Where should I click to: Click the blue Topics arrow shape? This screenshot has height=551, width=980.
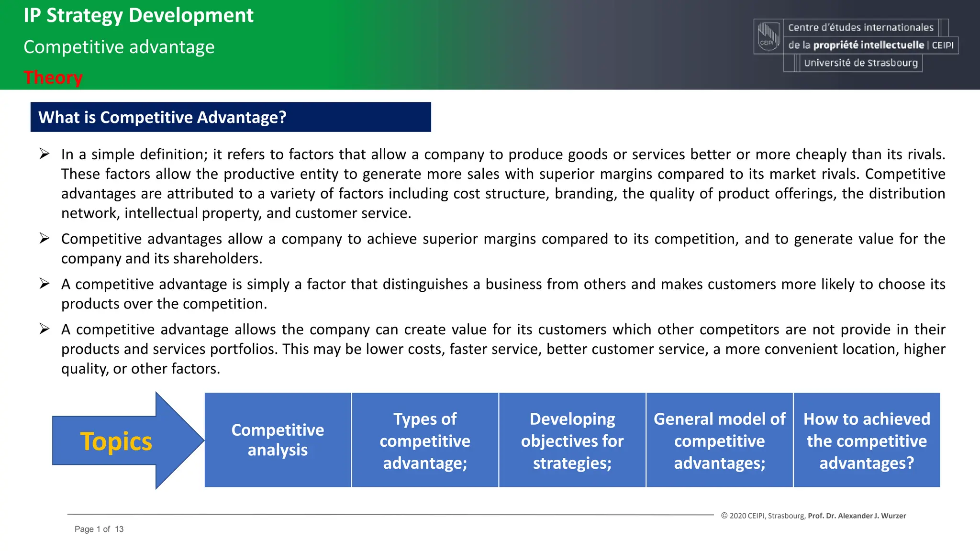(x=128, y=441)
